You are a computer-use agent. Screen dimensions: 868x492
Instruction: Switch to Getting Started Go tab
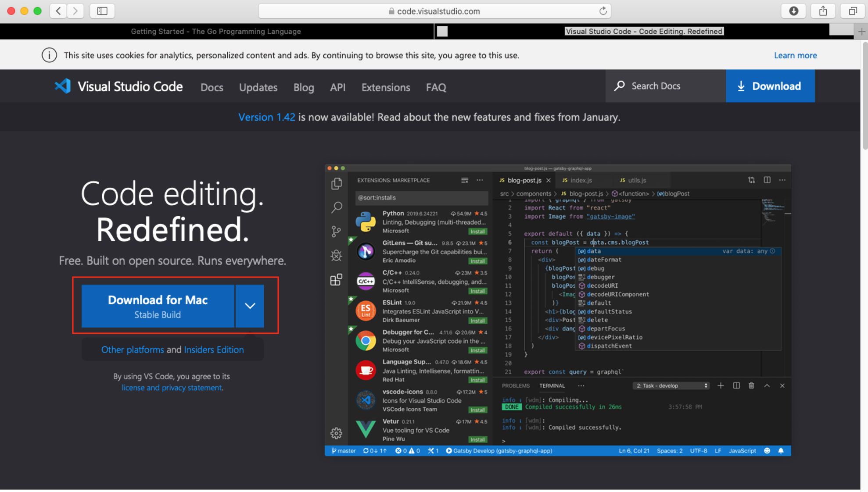[x=216, y=32]
